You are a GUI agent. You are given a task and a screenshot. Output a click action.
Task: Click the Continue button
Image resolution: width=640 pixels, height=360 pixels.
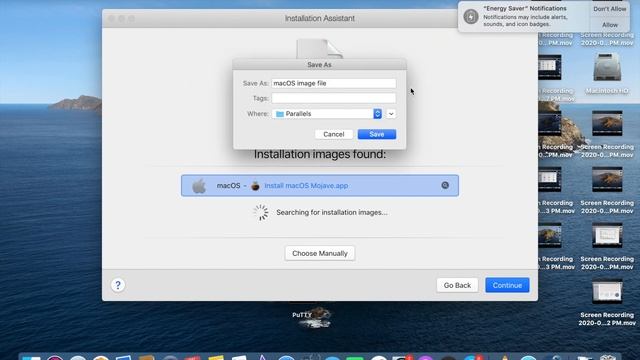point(507,285)
